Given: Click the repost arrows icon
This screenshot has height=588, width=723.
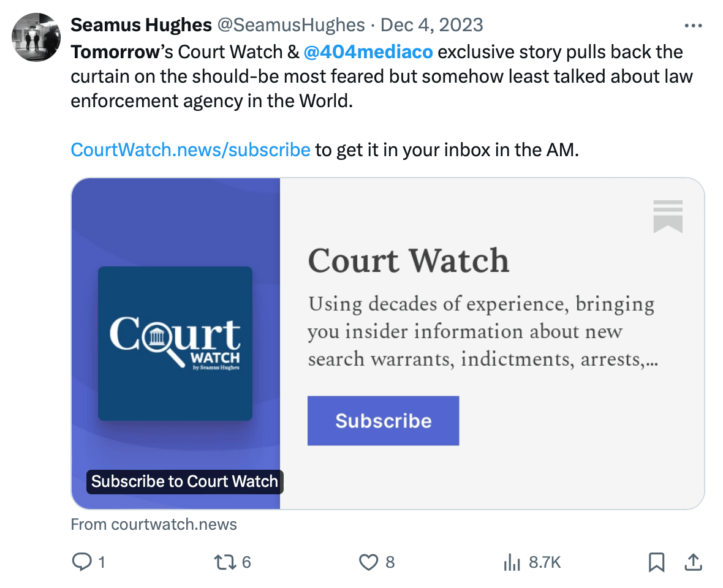Looking at the screenshot, I should pyautogui.click(x=225, y=562).
